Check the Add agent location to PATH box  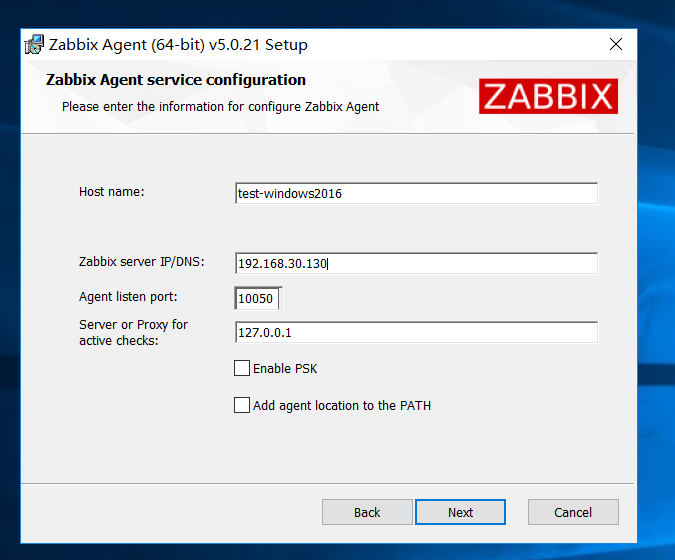coord(242,405)
